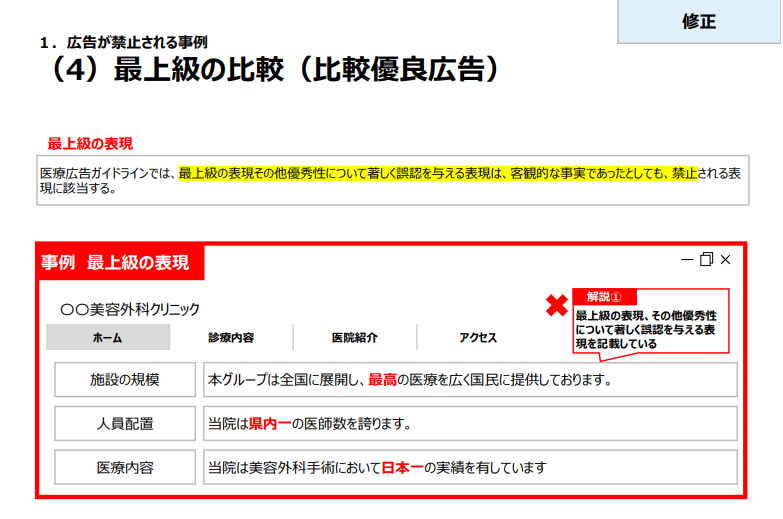Select the 施設の規模 cell

pos(125,380)
